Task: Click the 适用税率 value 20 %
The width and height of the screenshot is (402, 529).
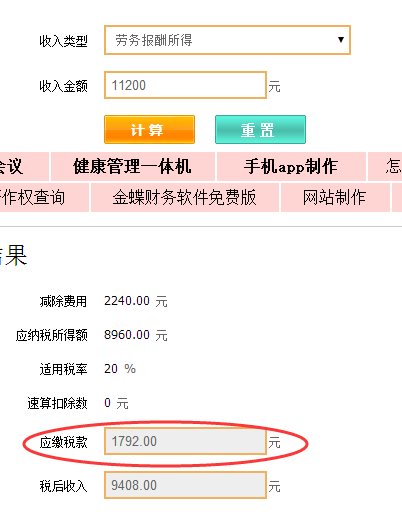Action: coord(120,369)
